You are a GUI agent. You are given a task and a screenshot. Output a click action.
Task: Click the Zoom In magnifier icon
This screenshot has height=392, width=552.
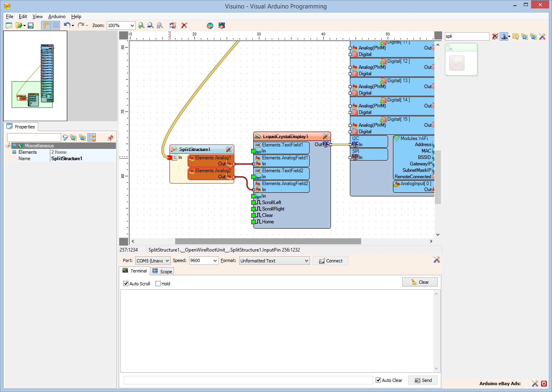coord(141,25)
